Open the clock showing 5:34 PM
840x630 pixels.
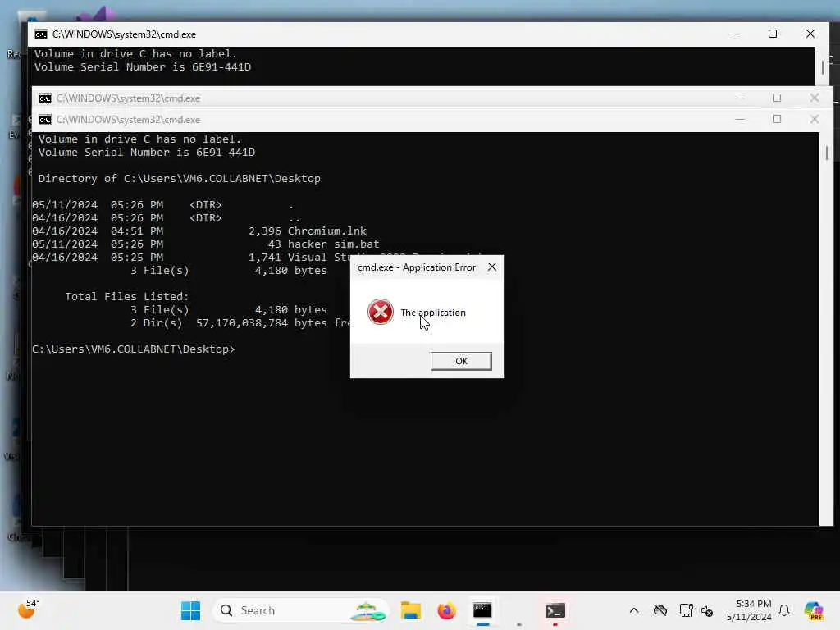(749, 610)
